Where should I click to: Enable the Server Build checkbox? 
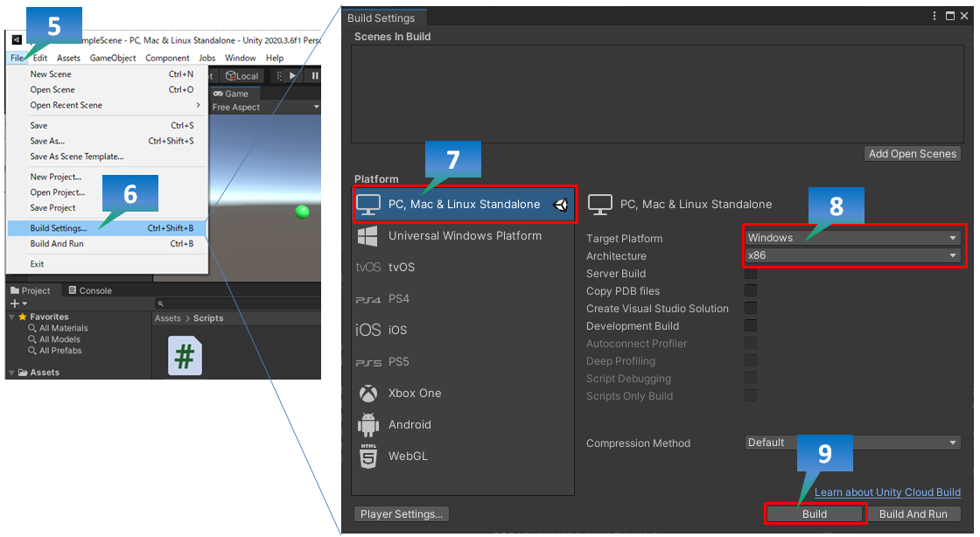(x=751, y=274)
